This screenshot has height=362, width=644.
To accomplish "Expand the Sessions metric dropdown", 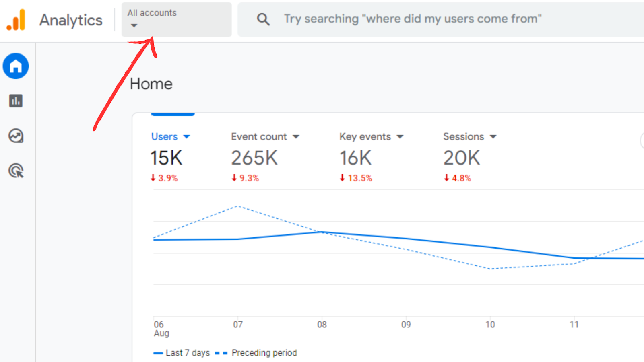I will click(493, 137).
